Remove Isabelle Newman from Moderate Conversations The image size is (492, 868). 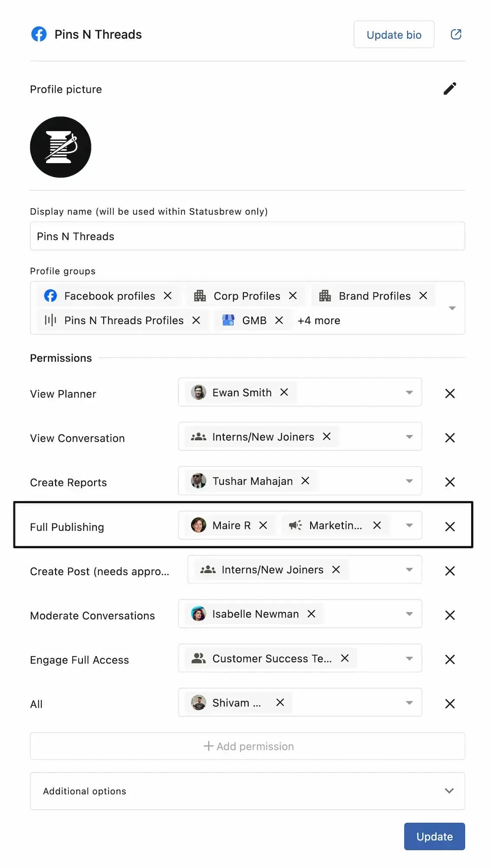[311, 614]
